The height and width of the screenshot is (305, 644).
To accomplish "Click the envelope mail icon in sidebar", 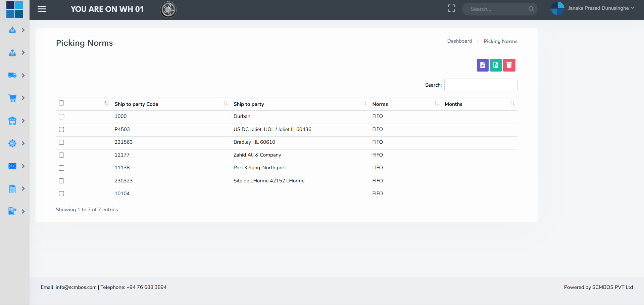I will pos(12,166).
